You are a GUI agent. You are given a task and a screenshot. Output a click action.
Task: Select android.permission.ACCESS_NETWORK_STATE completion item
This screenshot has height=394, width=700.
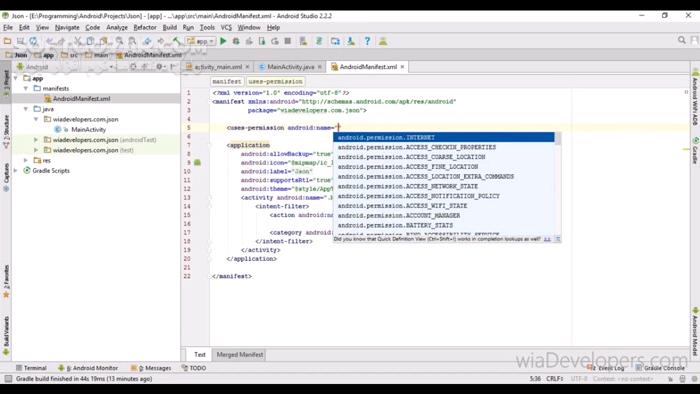pyautogui.click(x=444, y=187)
